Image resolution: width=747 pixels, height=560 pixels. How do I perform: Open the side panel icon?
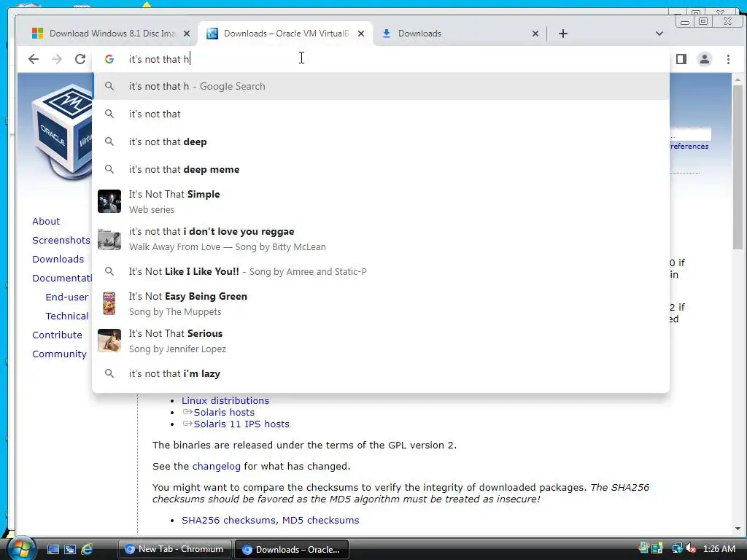tap(681, 59)
